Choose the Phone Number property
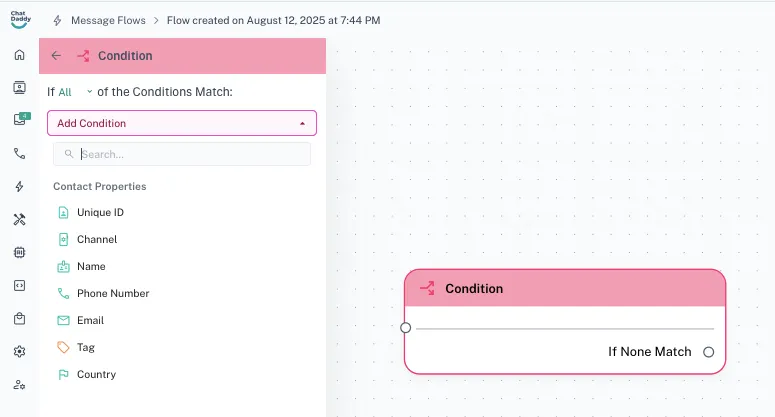 click(x=113, y=294)
